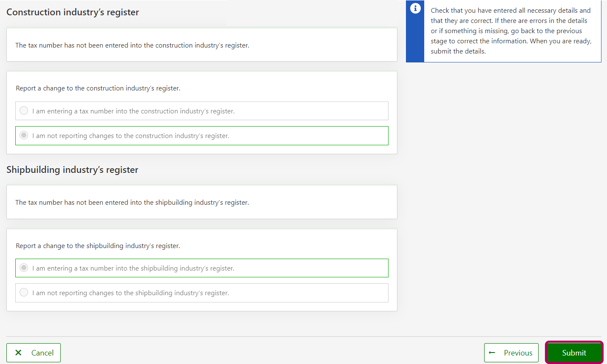Click the radio circle beside construction not-reporting option
This screenshot has height=364, width=607.
coord(24,135)
